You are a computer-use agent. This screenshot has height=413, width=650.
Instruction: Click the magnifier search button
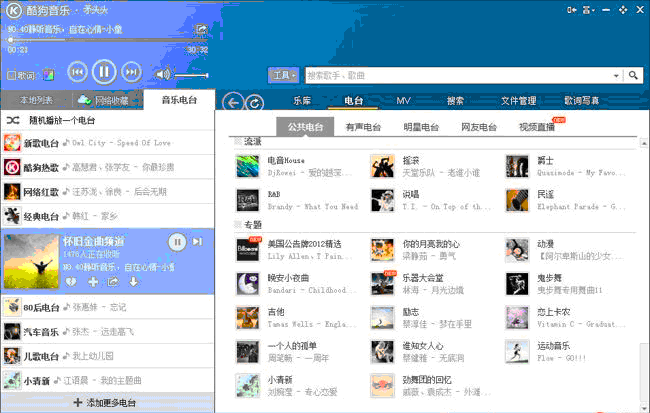click(x=633, y=75)
